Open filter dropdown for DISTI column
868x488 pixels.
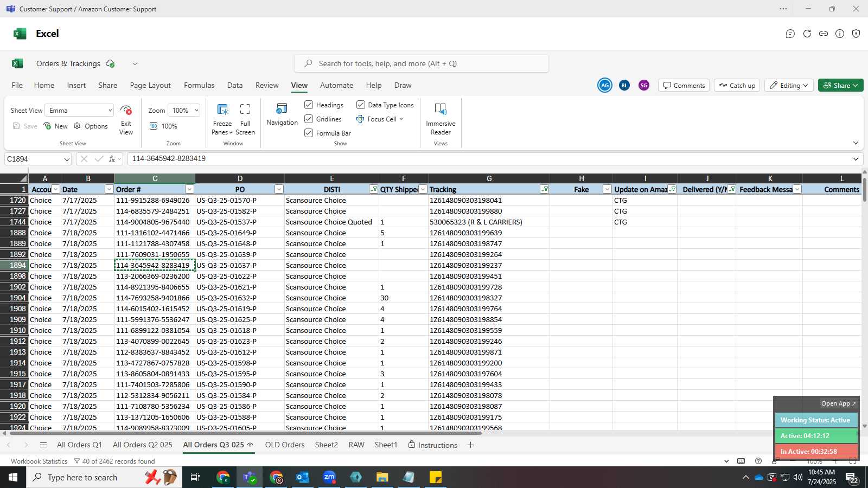click(x=373, y=189)
